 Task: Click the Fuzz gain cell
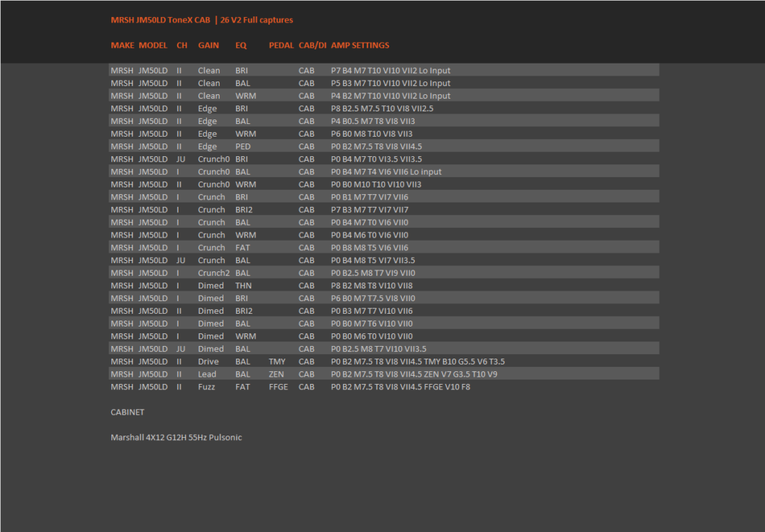[x=206, y=388]
